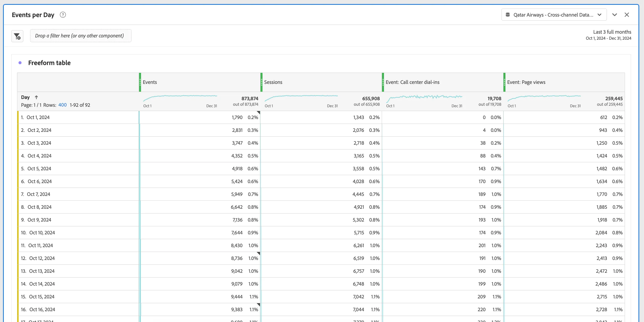Click the Day column sort arrow
644x322 pixels.
[x=36, y=97]
